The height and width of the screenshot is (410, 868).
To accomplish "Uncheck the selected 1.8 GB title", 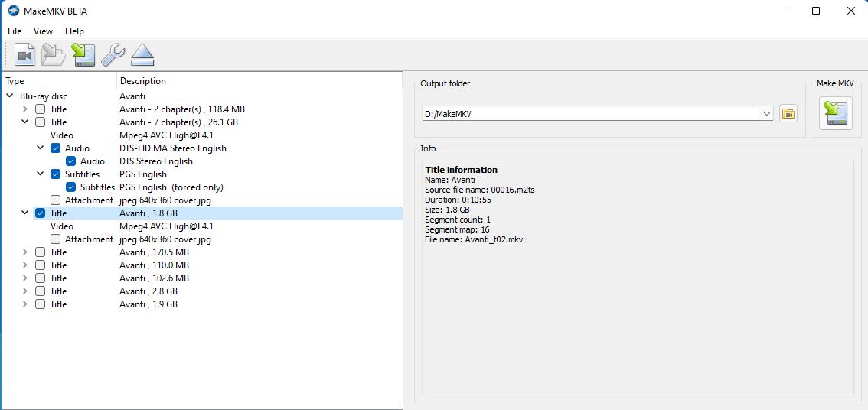I will click(40, 213).
